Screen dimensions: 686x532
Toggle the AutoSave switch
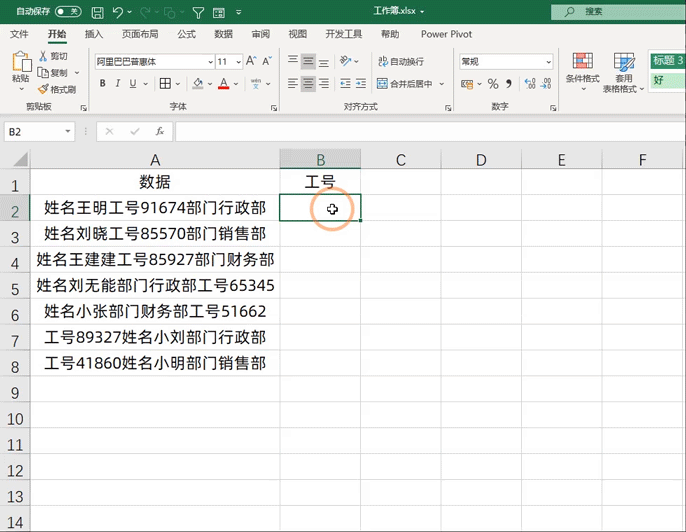(68, 12)
